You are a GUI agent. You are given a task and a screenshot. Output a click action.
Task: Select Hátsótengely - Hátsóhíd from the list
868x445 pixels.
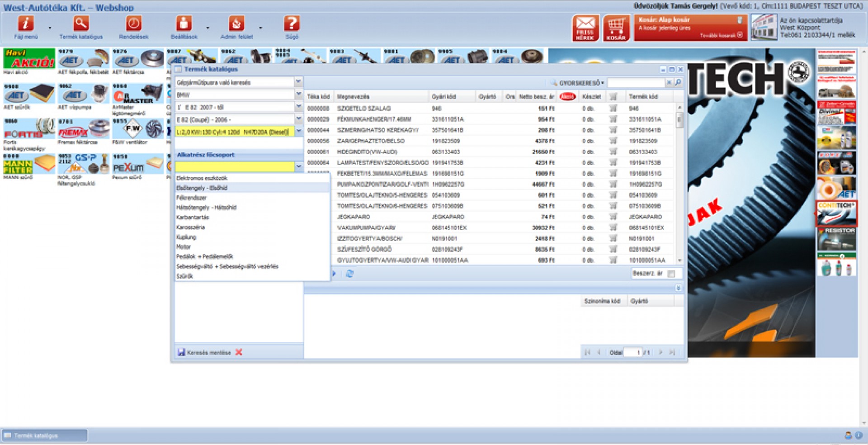[x=252, y=208]
